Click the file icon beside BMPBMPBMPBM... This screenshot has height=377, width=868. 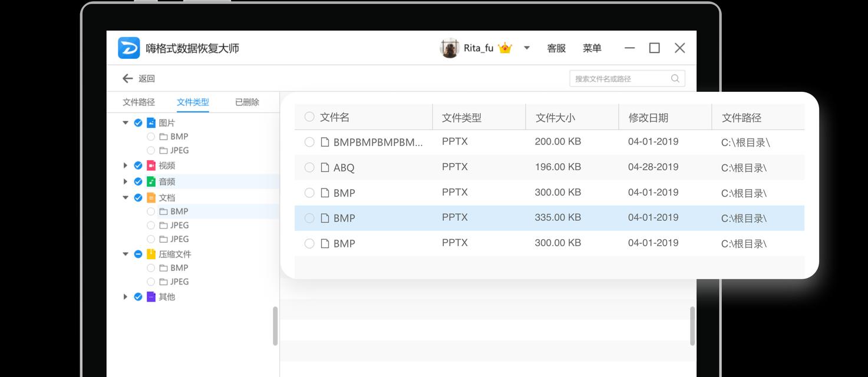click(325, 142)
